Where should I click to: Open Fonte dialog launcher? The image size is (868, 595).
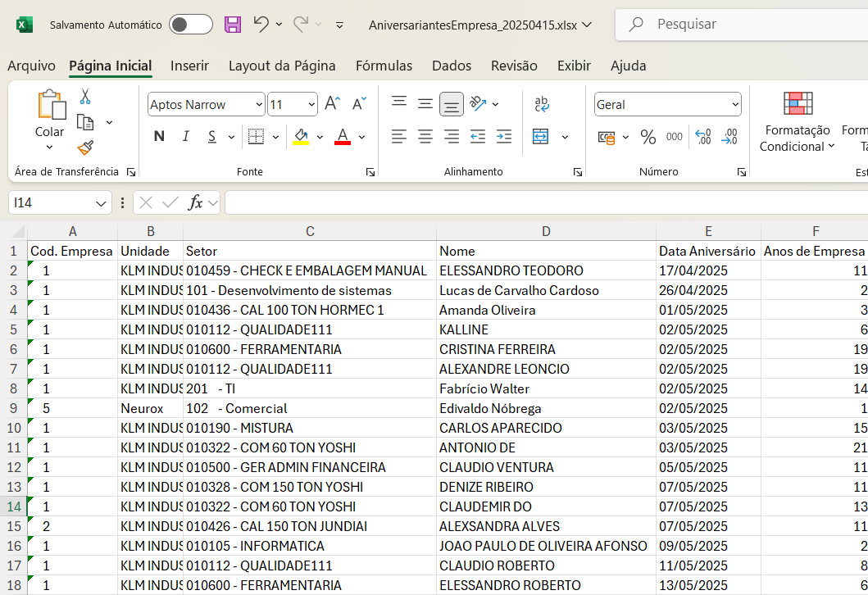tap(370, 172)
